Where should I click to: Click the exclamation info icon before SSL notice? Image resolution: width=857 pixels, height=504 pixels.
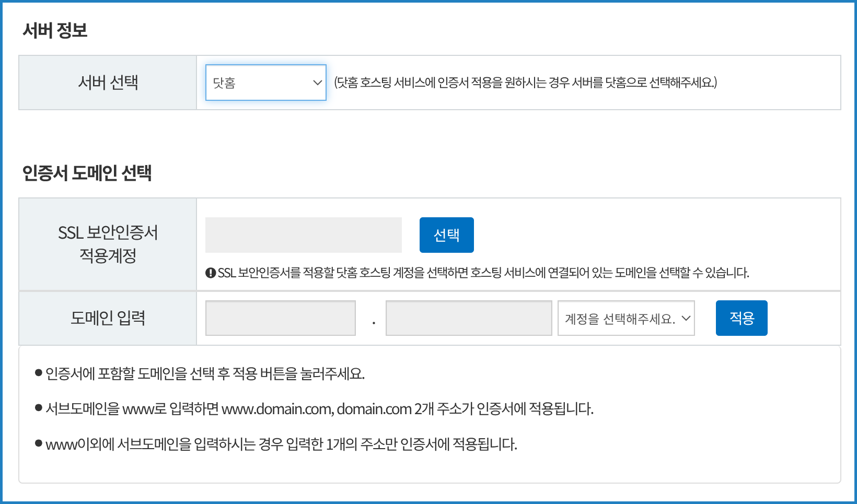pos(211,273)
